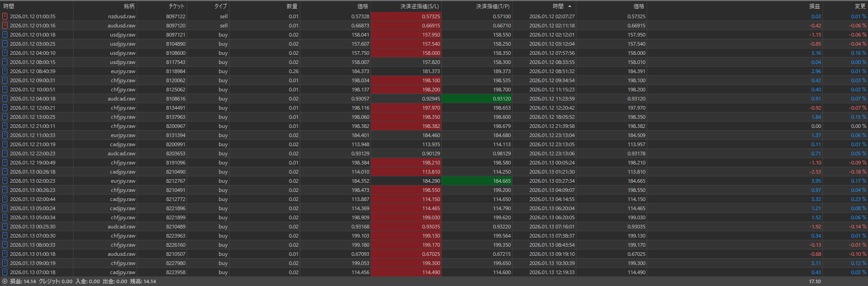
Task: Click the open price 0.93168
Action: (360, 227)
